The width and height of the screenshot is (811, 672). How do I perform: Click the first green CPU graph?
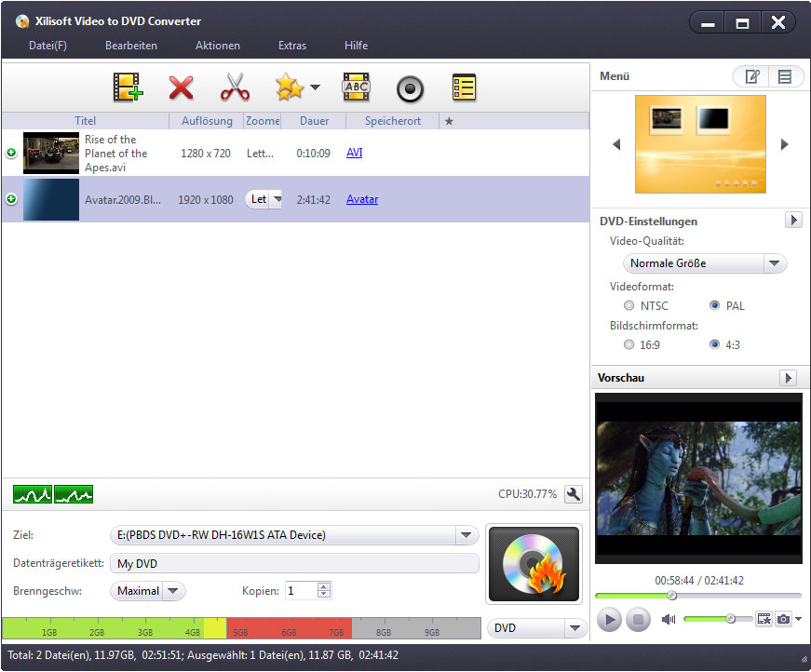click(x=33, y=495)
